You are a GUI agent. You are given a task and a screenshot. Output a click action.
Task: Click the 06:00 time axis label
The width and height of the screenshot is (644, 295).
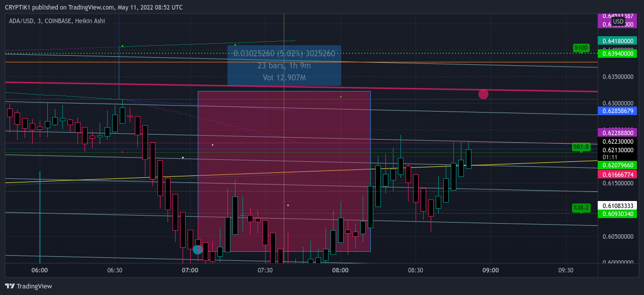click(x=40, y=270)
